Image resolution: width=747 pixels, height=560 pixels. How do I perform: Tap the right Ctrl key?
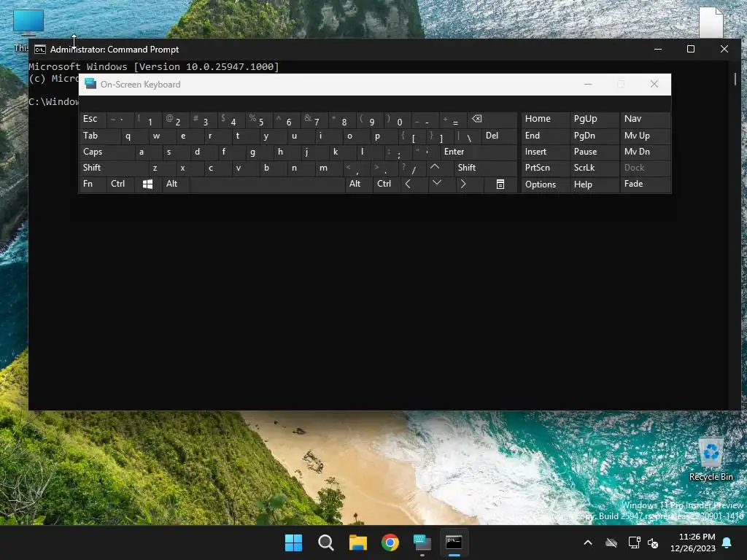click(386, 184)
